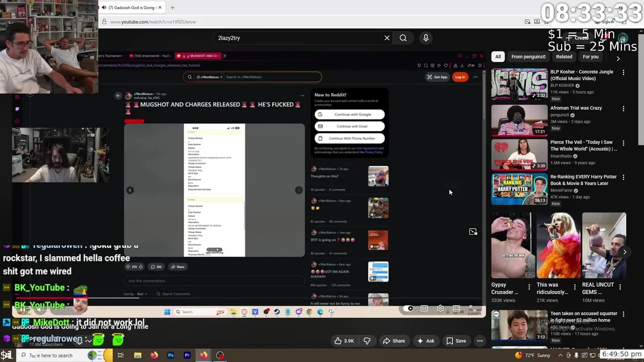Open the player settings gear
This screenshot has height=362, width=644.
point(440,308)
